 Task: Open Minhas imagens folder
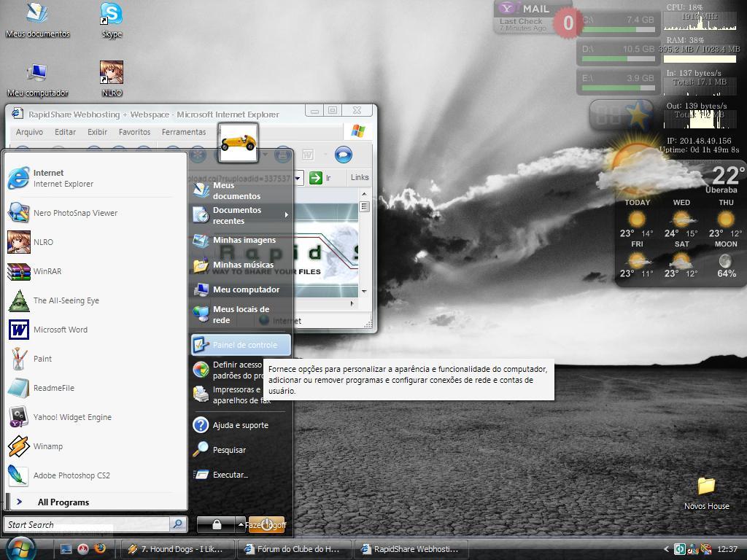click(241, 240)
